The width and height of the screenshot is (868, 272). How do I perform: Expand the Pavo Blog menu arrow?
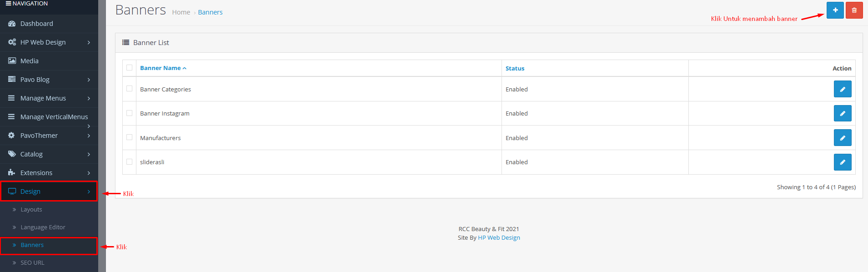(x=89, y=80)
